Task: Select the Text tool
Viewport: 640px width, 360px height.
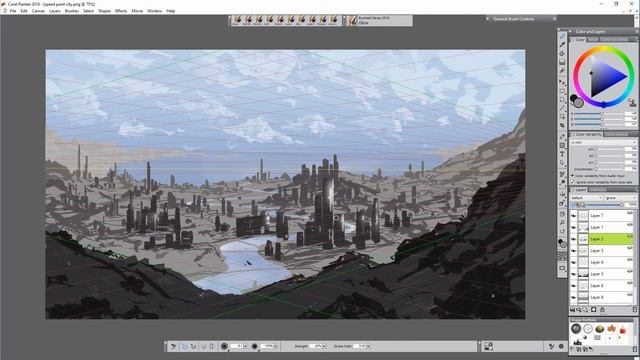Action: [x=562, y=154]
